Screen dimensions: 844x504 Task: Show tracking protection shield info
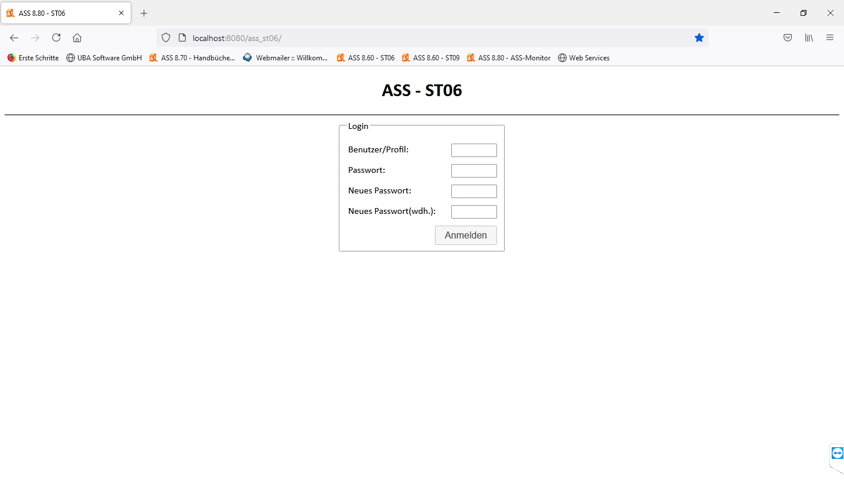(166, 38)
